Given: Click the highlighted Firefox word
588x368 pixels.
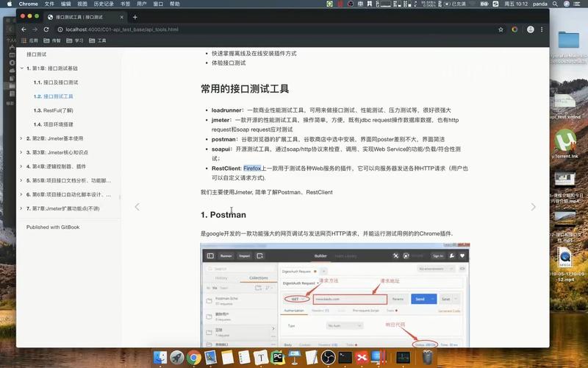Looking at the screenshot, I should (252, 169).
